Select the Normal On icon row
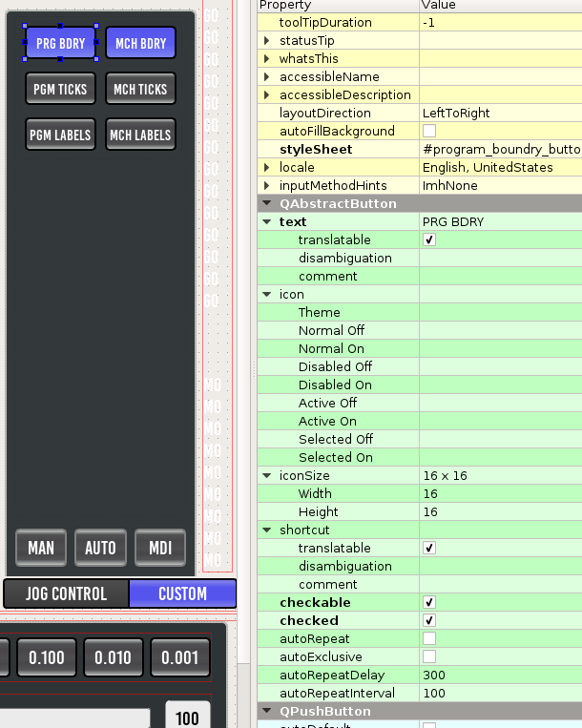 pos(420,348)
